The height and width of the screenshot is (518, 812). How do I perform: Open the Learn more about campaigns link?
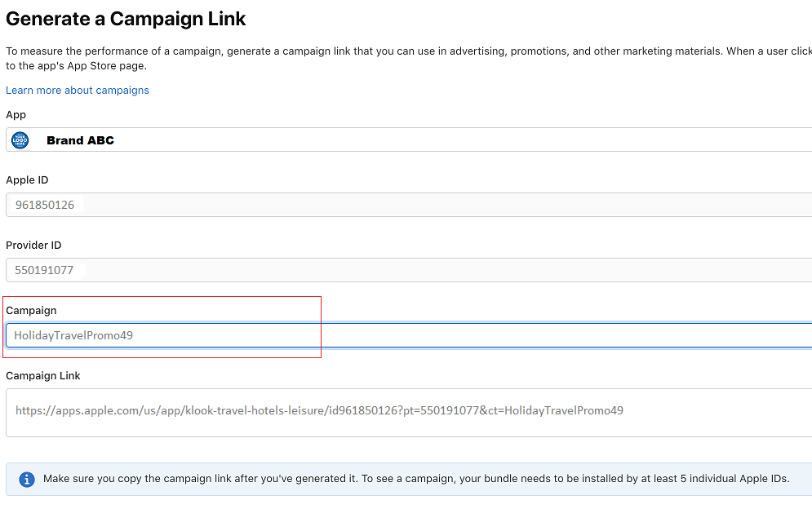(x=78, y=90)
